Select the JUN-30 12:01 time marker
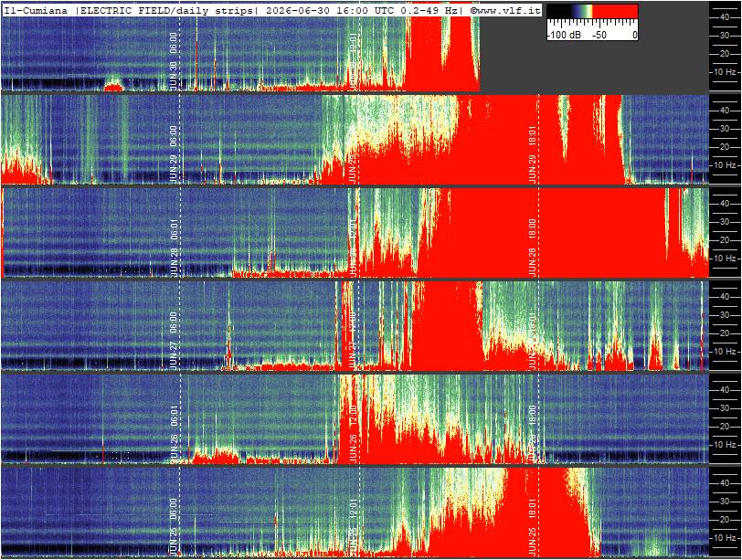Screen dimensions: 742x560 pos(354,61)
